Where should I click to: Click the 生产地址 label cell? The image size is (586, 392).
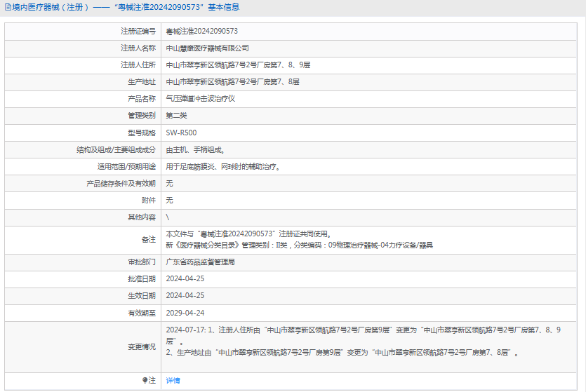click(x=83, y=82)
